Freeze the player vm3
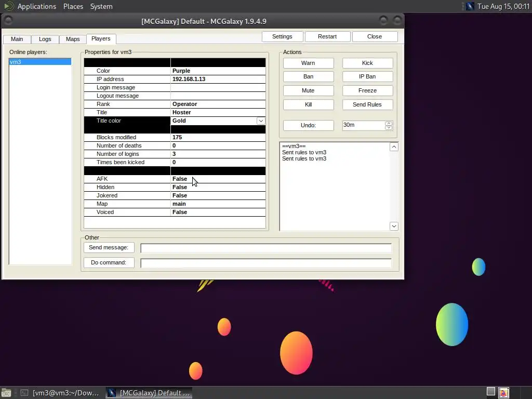This screenshot has height=399, width=532. (367, 90)
